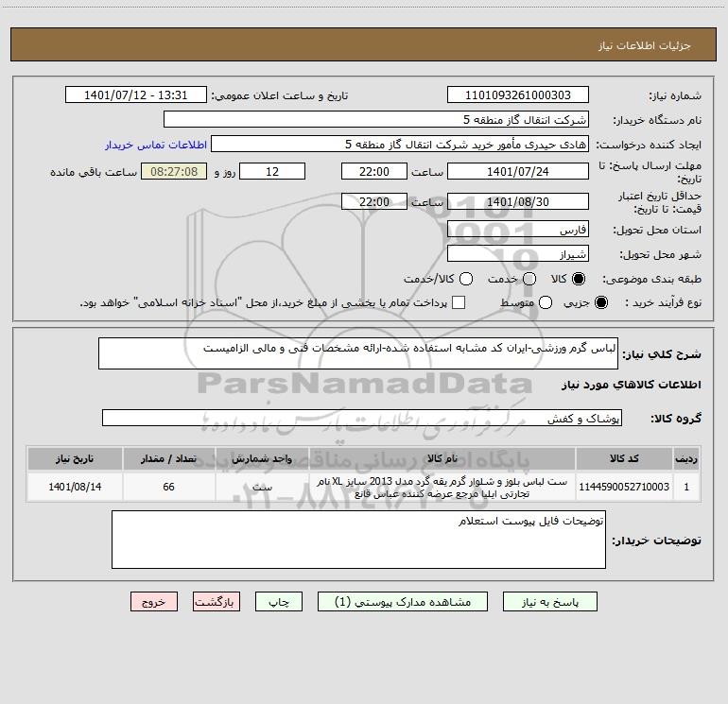Click the response deadline date 1401/07/24
Screen dimensions: 728x704
click(x=518, y=171)
